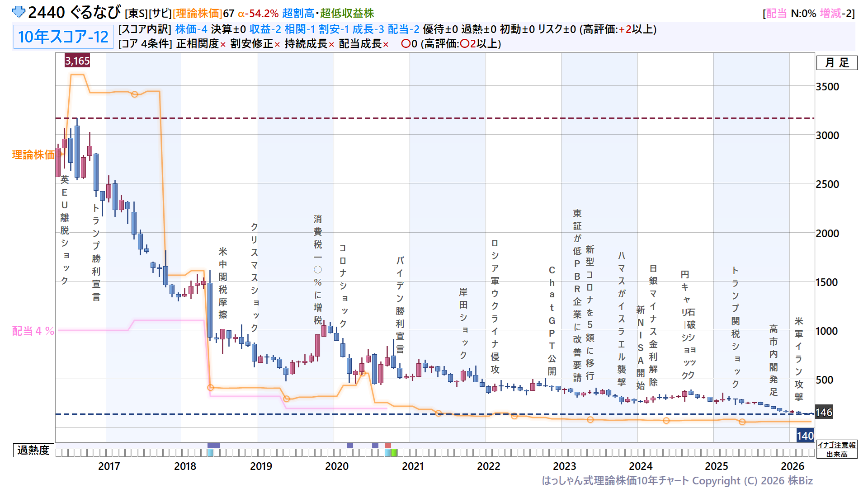Click the ハマスがイスラエル襲撃 annotation
This screenshot has width=868, height=488.
(622, 319)
